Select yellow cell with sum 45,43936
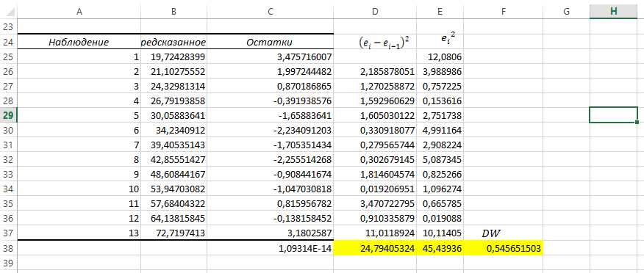 (x=440, y=248)
